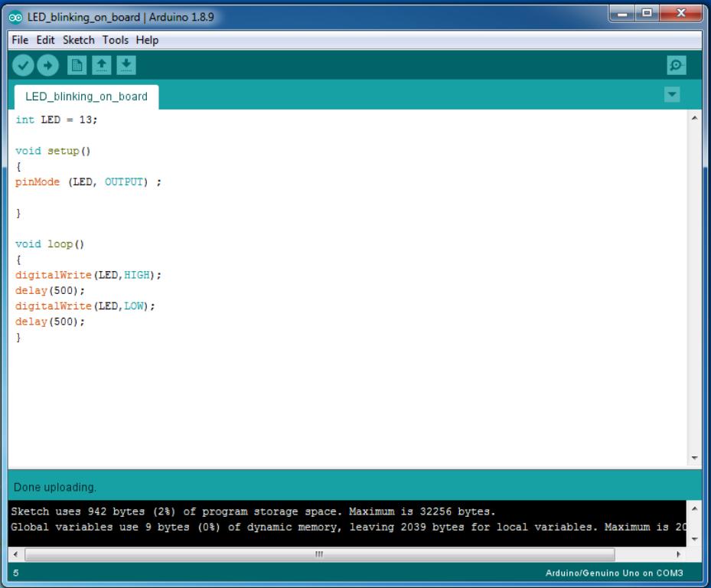Open the Tools menu
711x588 pixels.
click(x=115, y=40)
